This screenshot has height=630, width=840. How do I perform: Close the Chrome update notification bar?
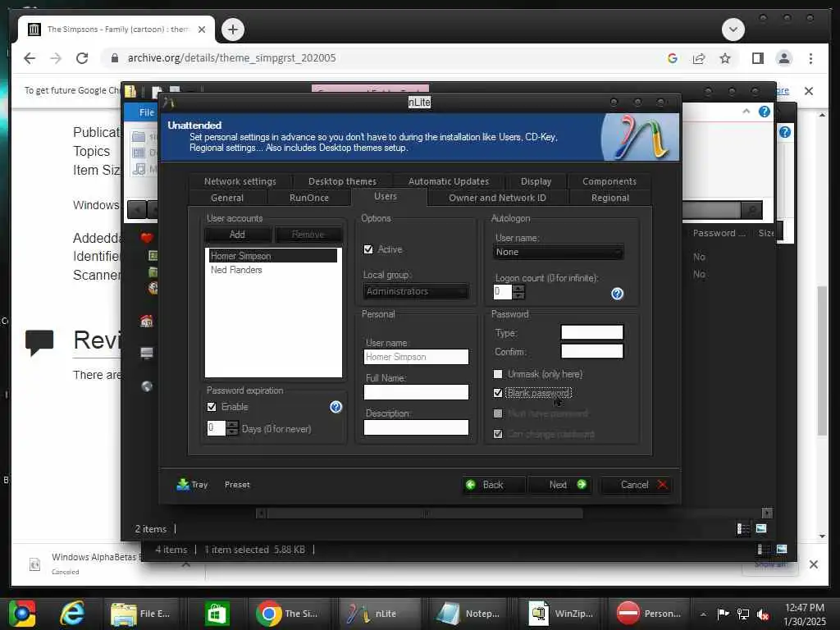(x=809, y=91)
